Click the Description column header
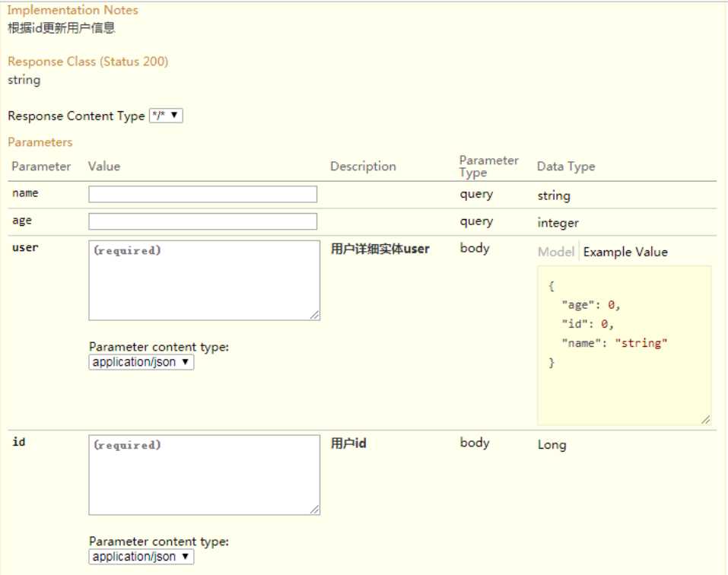 tap(363, 166)
